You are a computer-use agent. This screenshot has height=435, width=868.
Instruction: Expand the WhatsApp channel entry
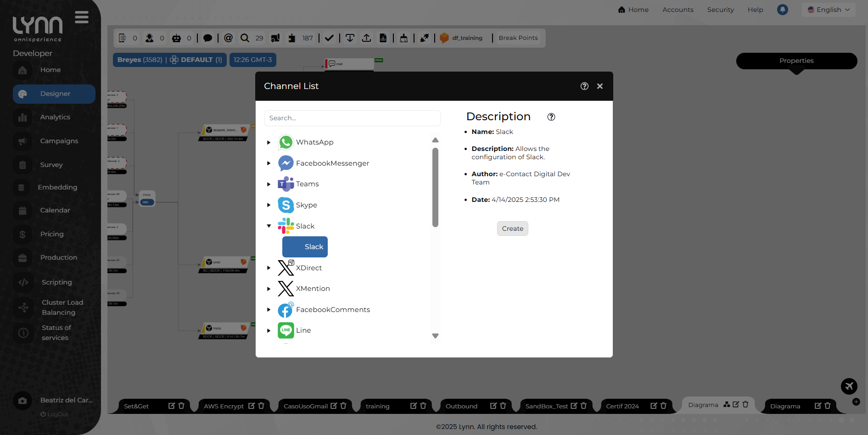pyautogui.click(x=269, y=142)
